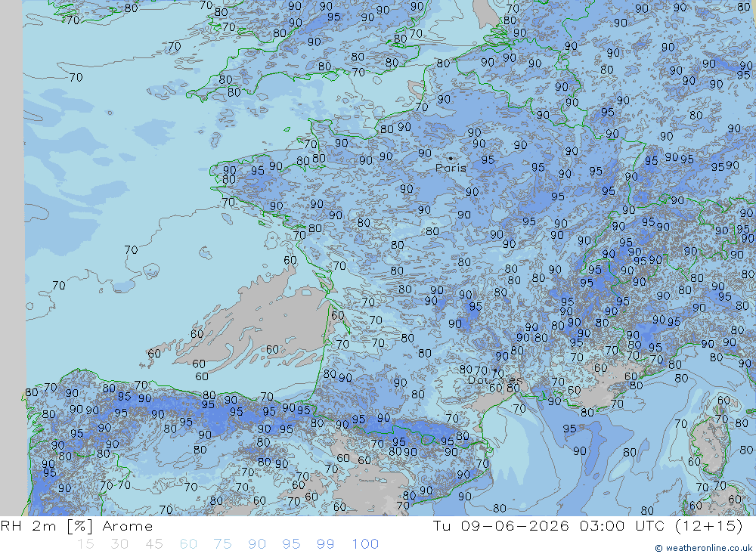Click the black dot marking Paris
Screen dimensions: 756x554
click(x=451, y=158)
